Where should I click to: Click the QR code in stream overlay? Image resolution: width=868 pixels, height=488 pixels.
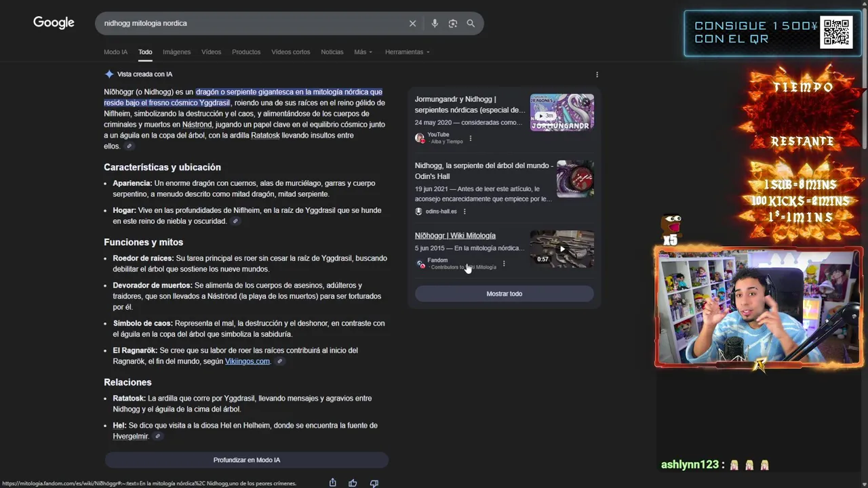tap(836, 32)
